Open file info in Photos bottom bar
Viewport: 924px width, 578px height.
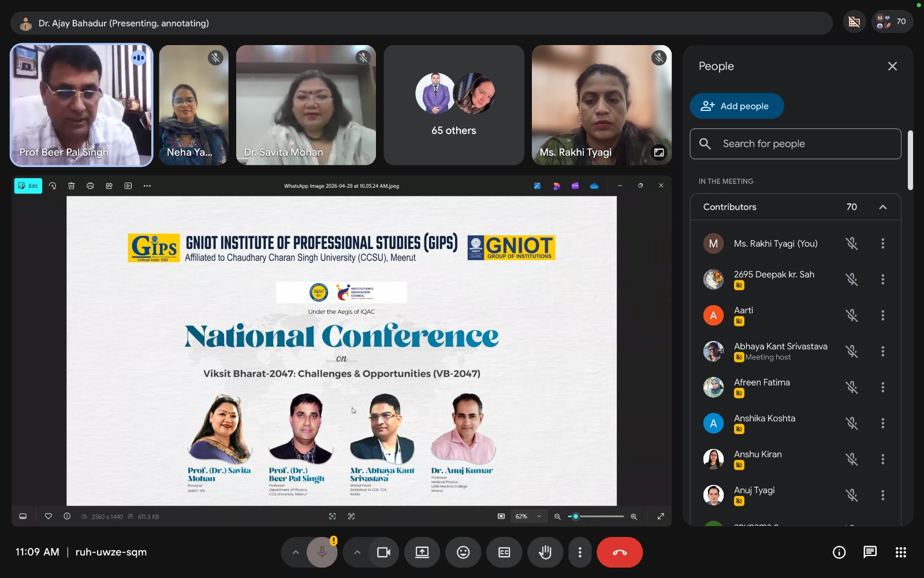[67, 516]
